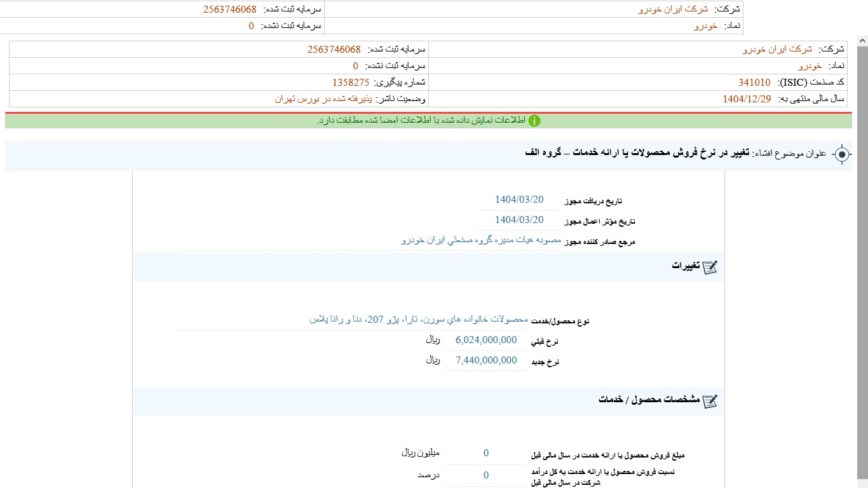Viewport: 868px width, 488px height.
Task: Click the وضعیت ناشر label
Action: (x=402, y=99)
